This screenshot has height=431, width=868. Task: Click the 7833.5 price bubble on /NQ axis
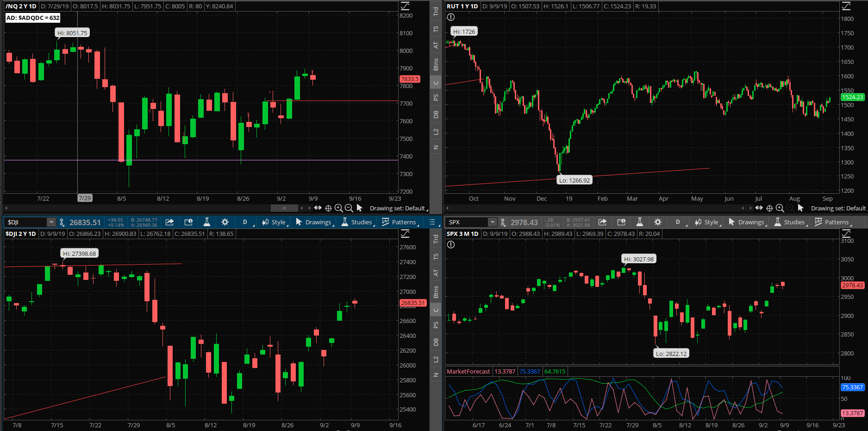point(410,79)
